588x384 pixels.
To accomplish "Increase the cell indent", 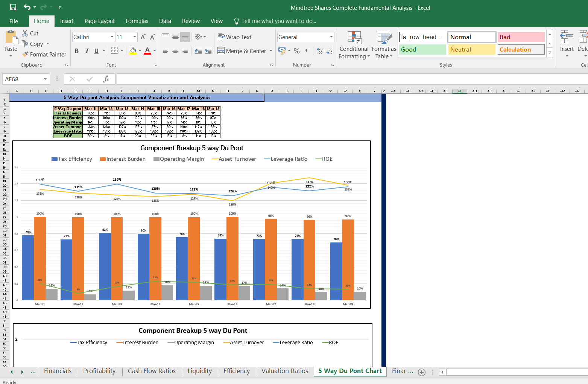I will (208, 51).
